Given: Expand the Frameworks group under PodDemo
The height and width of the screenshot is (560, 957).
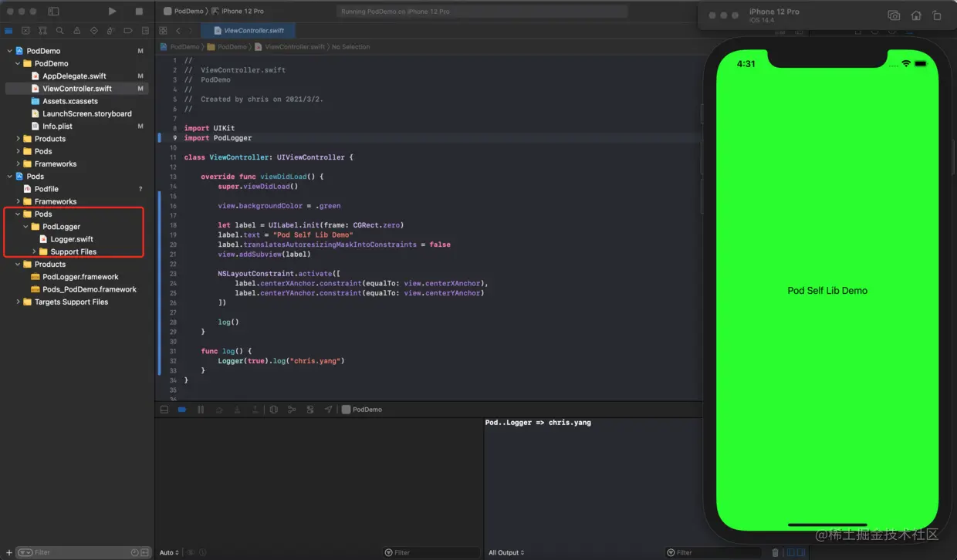Looking at the screenshot, I should 18,164.
